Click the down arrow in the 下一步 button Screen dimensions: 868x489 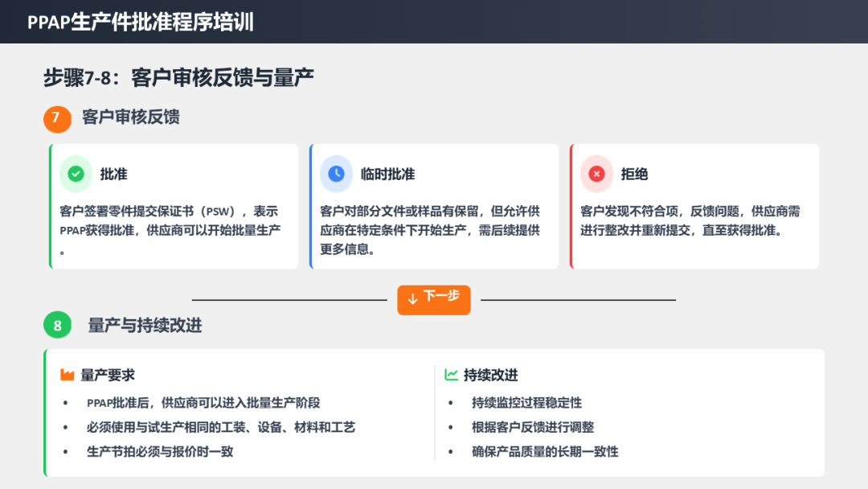tap(412, 298)
